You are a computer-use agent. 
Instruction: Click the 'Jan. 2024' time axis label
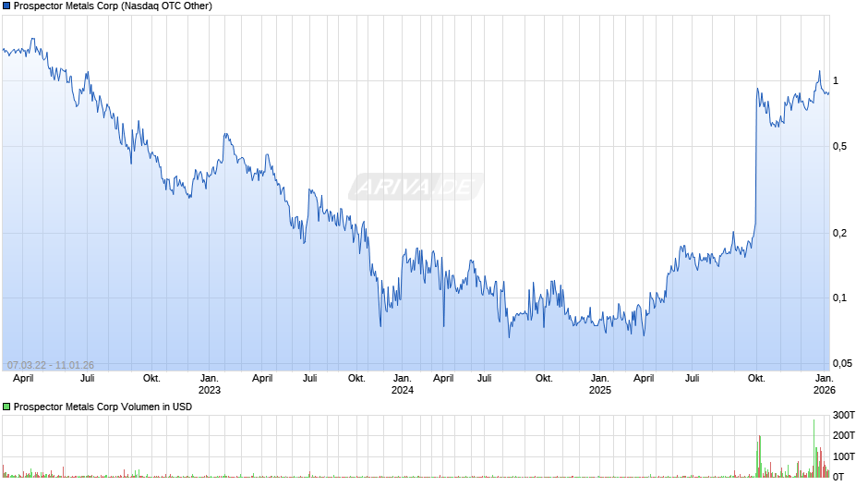(x=403, y=384)
